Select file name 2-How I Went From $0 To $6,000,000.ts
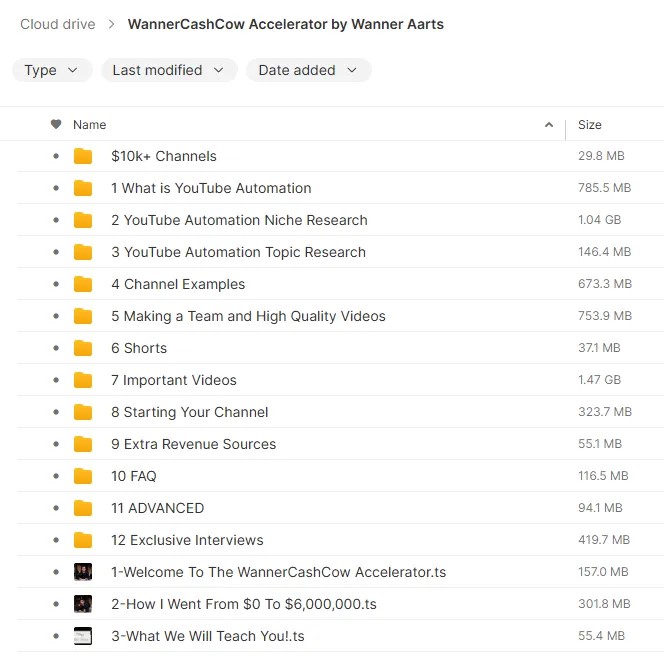The image size is (664, 664). click(x=244, y=604)
